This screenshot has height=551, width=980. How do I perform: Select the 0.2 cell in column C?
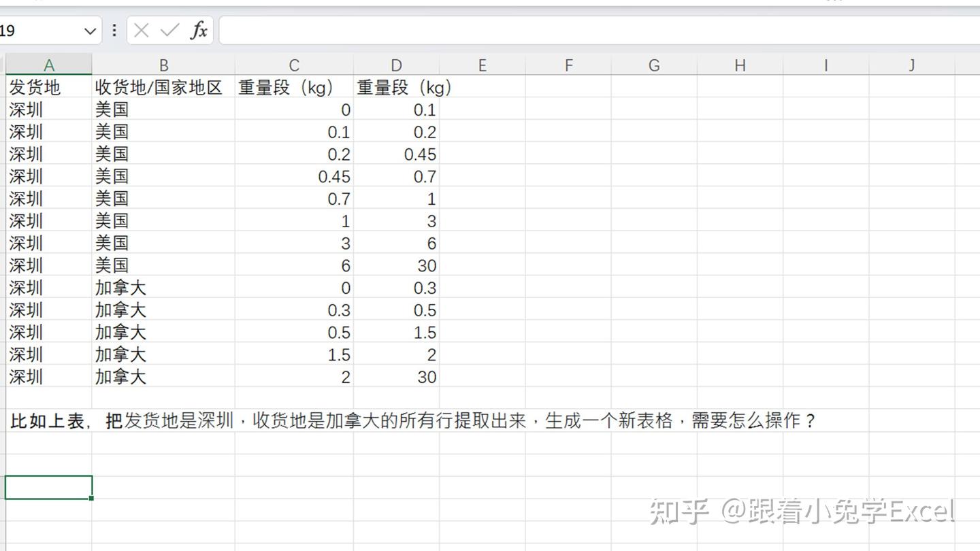(294, 154)
